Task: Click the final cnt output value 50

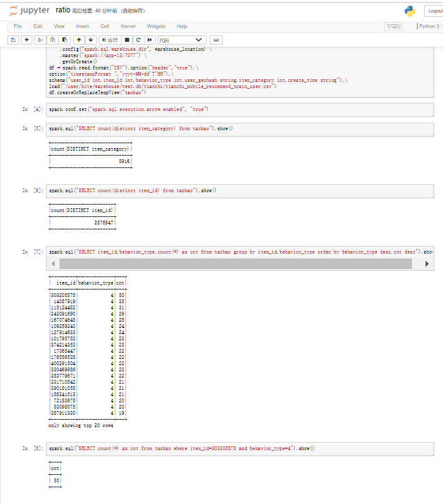Action: pyautogui.click(x=56, y=480)
